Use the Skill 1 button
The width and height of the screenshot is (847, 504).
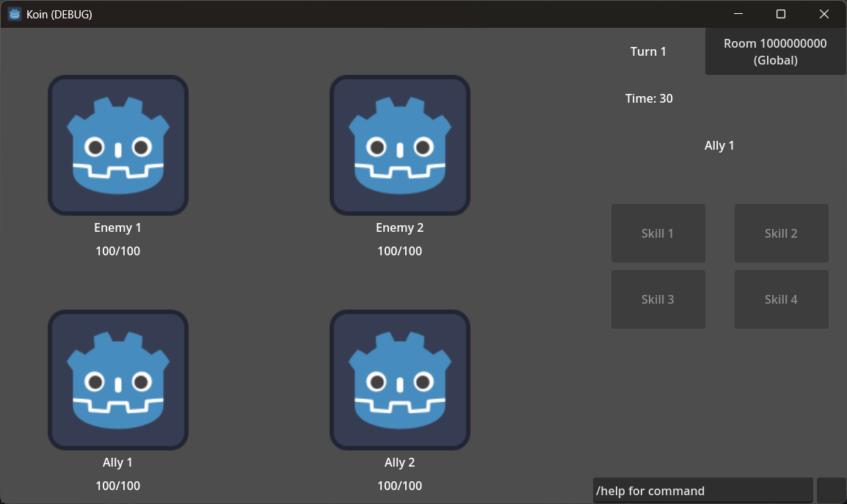[x=658, y=233]
